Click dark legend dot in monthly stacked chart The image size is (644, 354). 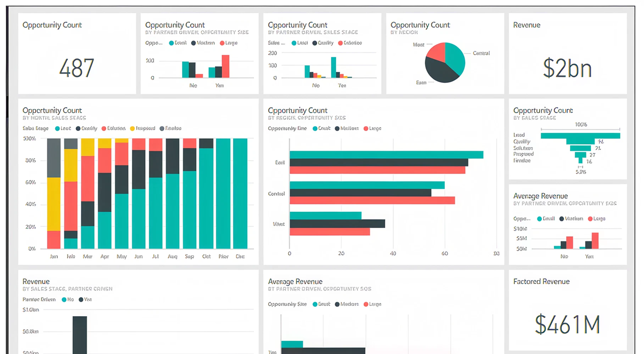click(x=78, y=128)
